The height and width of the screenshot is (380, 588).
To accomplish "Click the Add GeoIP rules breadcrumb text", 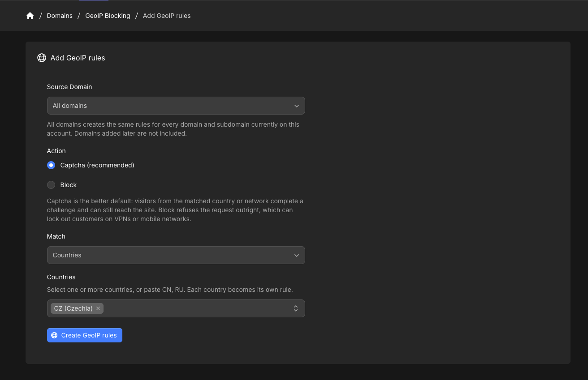I will coord(167,16).
